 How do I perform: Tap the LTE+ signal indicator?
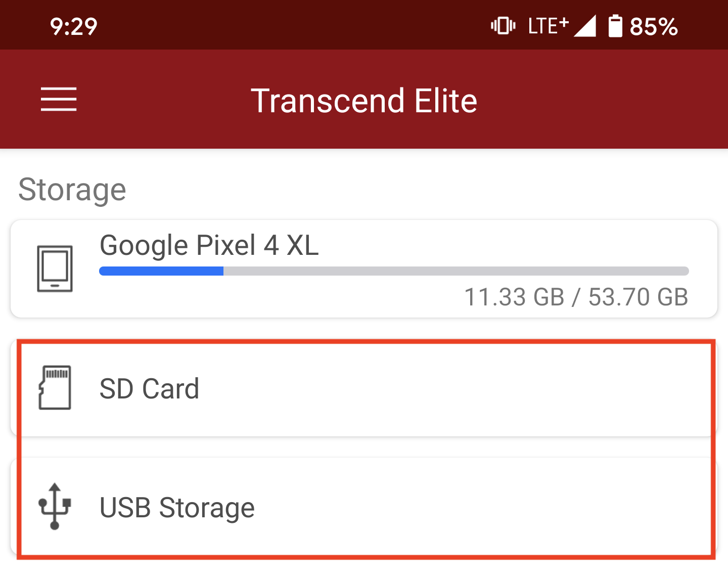coord(549,26)
